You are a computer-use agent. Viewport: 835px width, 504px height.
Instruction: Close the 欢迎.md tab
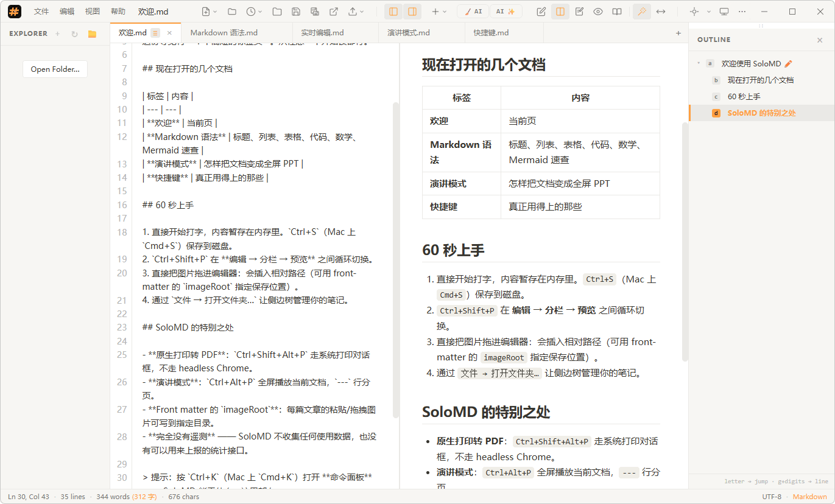click(169, 33)
